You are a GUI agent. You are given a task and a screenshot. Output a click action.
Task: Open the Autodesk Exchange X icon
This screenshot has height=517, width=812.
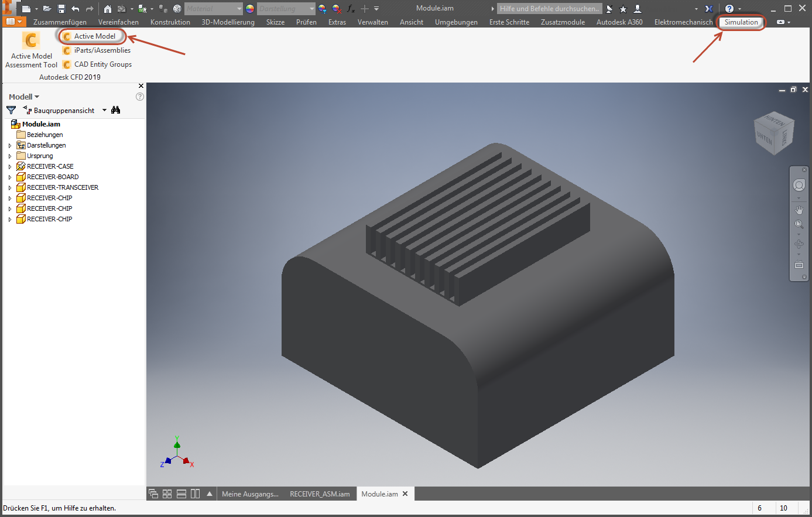(709, 9)
